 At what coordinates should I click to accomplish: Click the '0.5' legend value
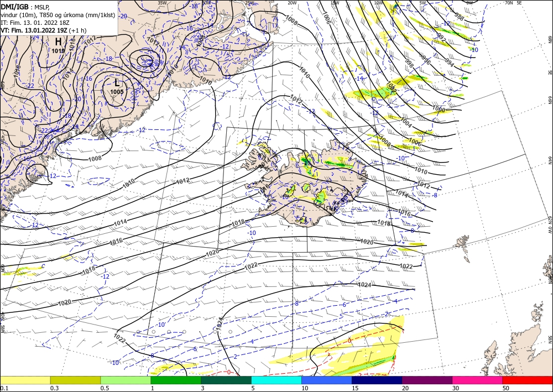click(104, 388)
